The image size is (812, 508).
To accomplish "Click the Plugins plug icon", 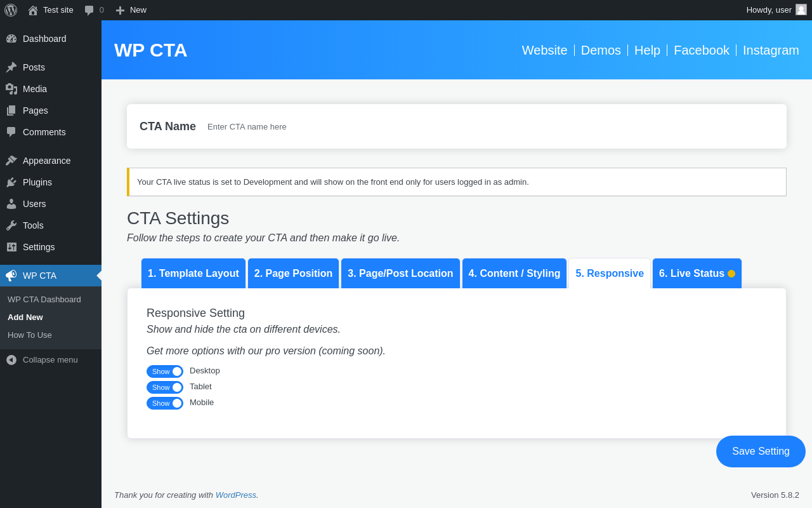I will click(11, 182).
